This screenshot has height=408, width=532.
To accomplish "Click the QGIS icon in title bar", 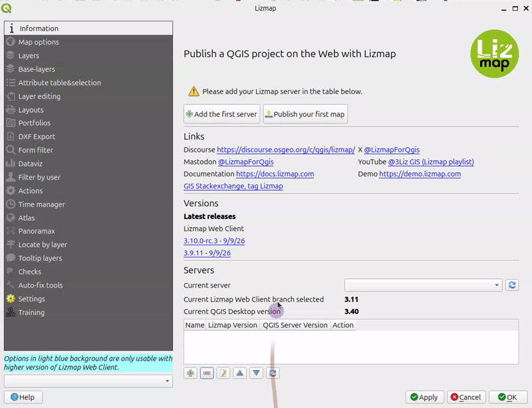I will pyautogui.click(x=6, y=8).
